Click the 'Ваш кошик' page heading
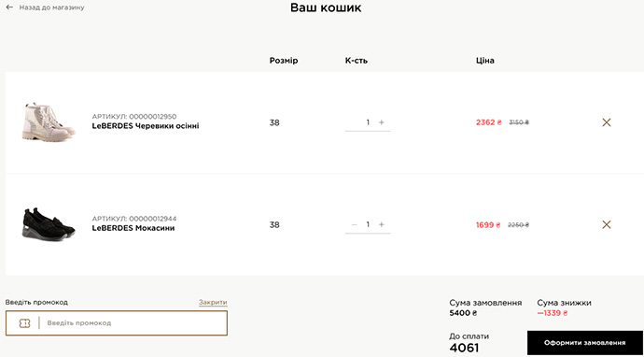Image resolution: width=644 pixels, height=357 pixels. tap(326, 7)
